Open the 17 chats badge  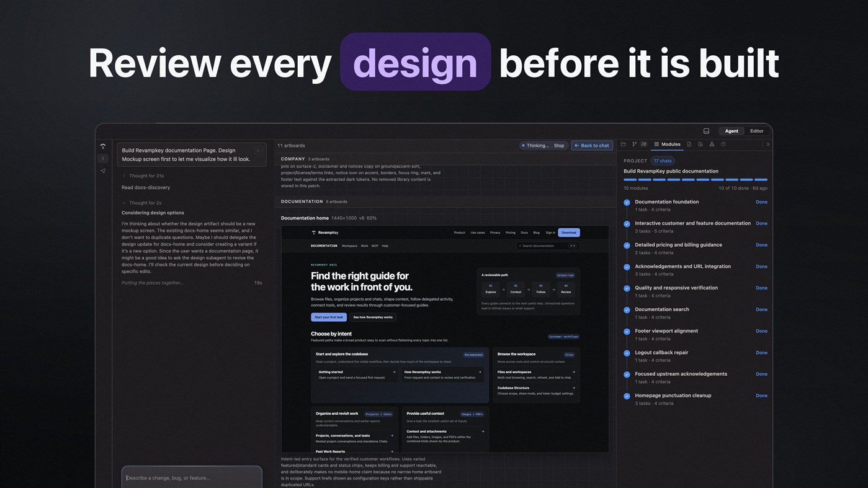pyautogui.click(x=663, y=161)
